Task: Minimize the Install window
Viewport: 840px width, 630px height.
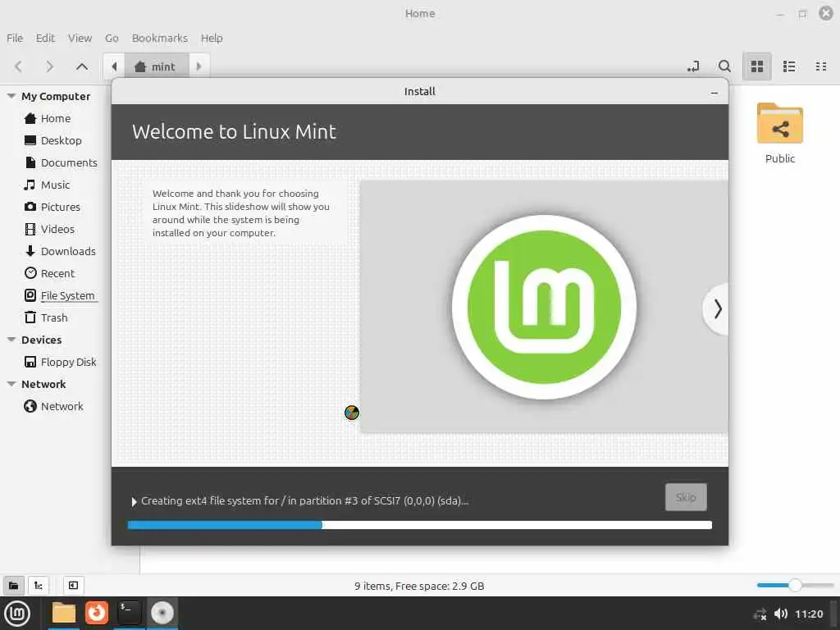Action: pos(714,92)
